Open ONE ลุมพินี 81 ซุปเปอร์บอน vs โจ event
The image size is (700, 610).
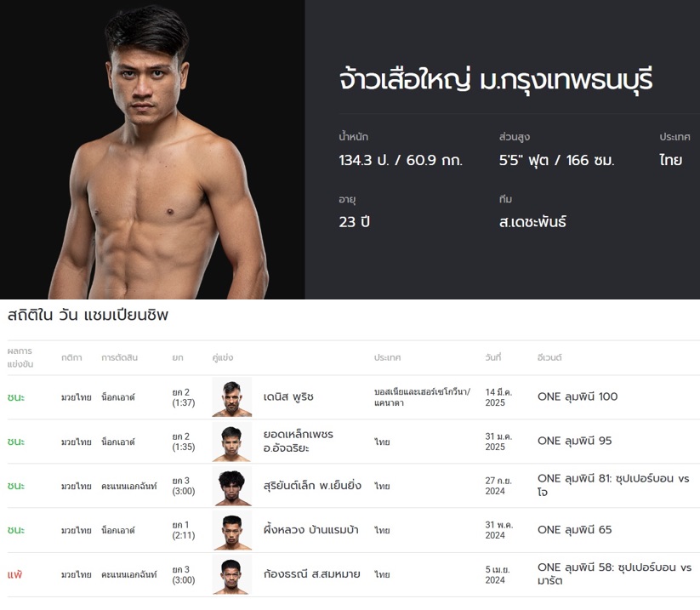coord(613,485)
